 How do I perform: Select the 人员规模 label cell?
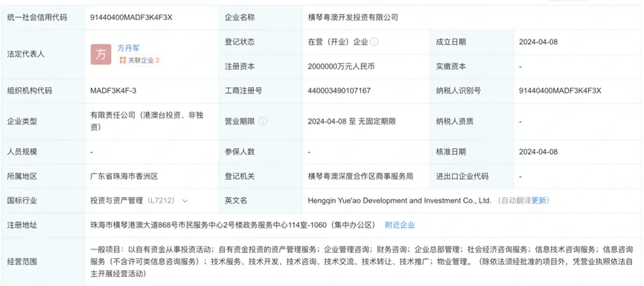coord(43,152)
